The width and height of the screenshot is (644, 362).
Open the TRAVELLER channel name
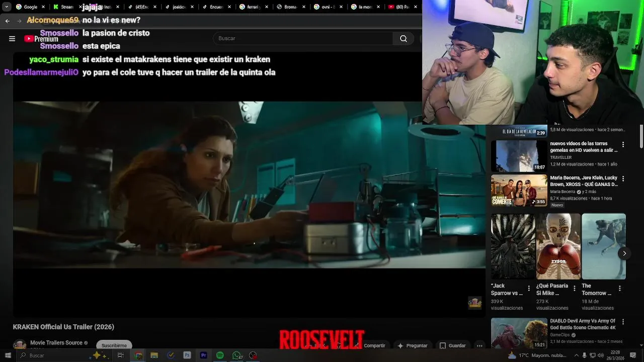click(560, 157)
